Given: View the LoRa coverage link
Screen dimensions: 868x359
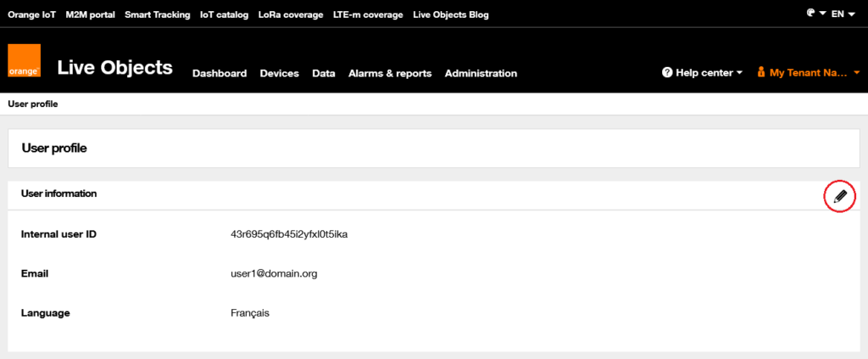Looking at the screenshot, I should pyautogui.click(x=291, y=15).
